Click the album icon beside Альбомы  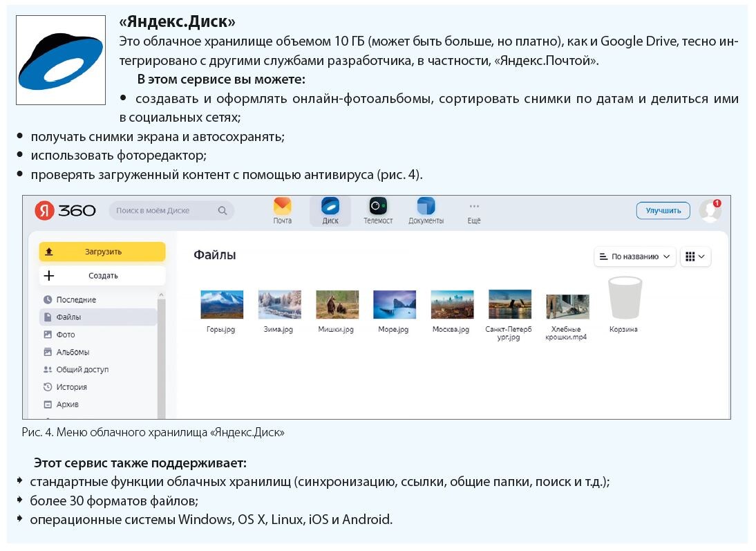click(48, 352)
